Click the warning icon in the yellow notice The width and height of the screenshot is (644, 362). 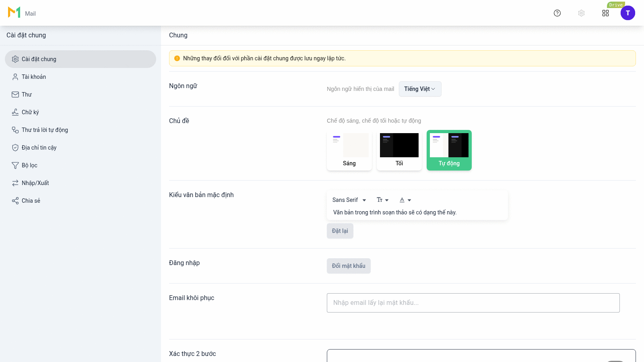pyautogui.click(x=177, y=58)
